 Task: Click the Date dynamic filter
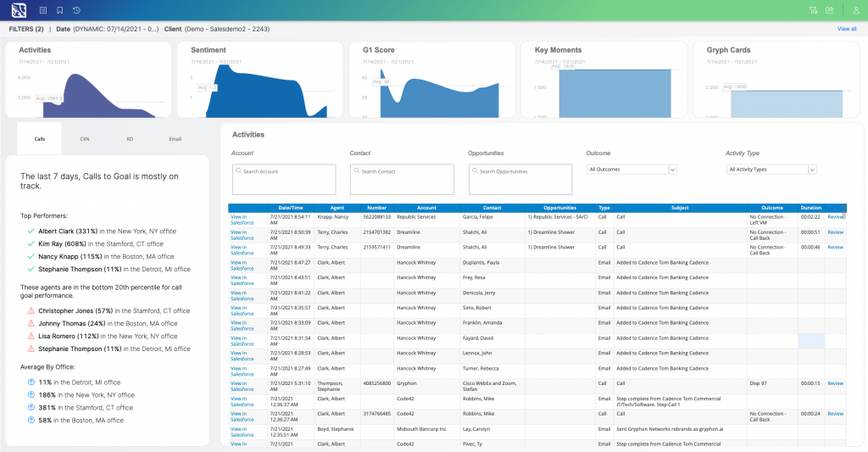[107, 29]
